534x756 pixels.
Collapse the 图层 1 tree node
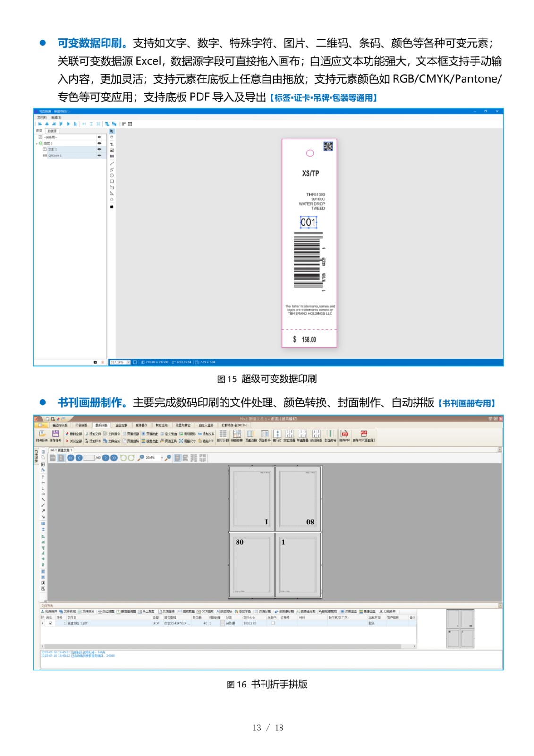(36, 143)
